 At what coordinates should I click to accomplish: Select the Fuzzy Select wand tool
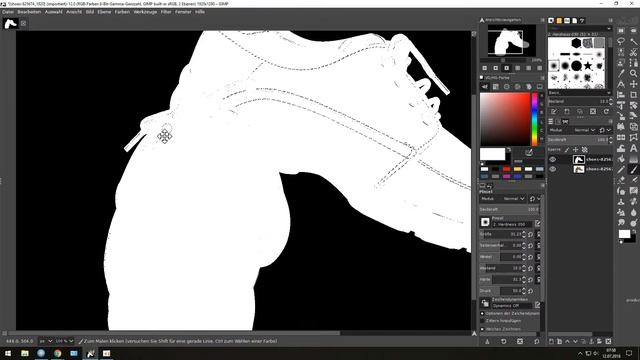click(633, 41)
